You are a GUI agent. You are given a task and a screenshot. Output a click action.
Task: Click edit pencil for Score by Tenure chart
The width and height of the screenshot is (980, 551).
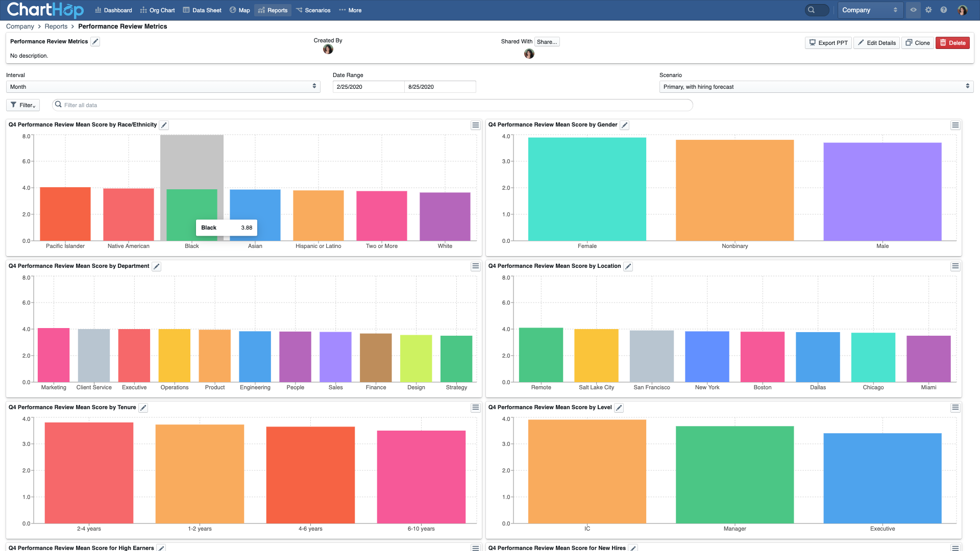[143, 408]
